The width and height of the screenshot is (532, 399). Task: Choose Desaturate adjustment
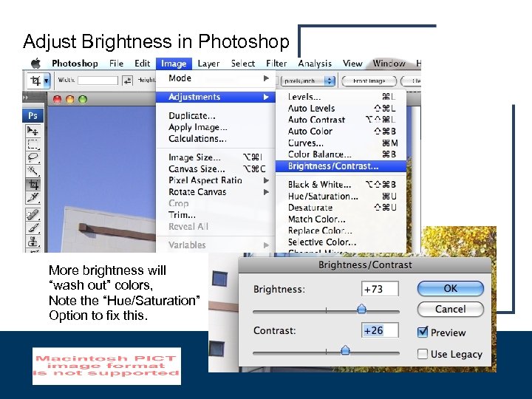click(x=341, y=208)
